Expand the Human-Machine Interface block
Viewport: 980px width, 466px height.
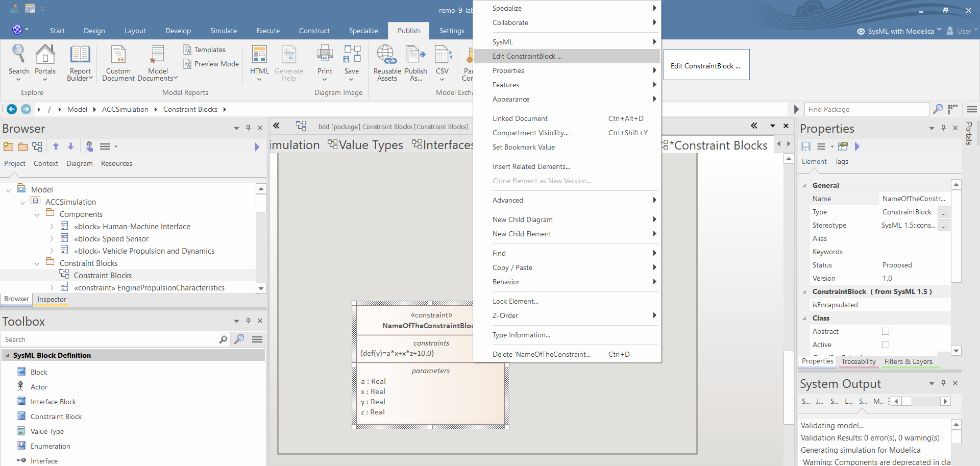point(52,226)
